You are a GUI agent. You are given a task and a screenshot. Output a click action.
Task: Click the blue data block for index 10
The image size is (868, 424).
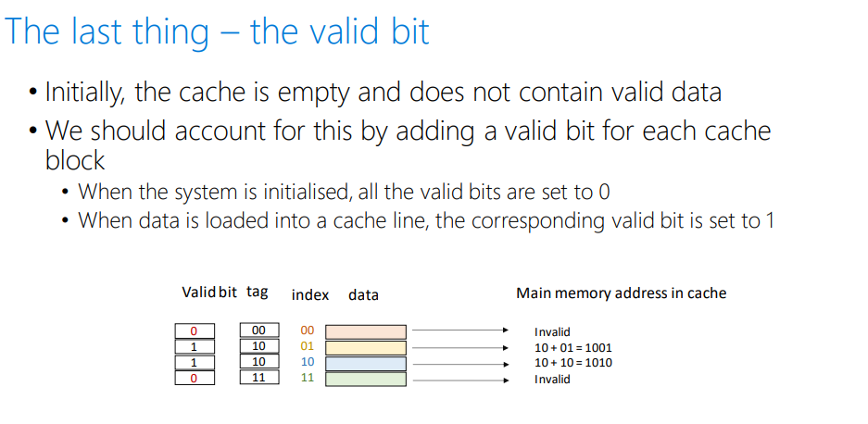pyautogui.click(x=366, y=362)
